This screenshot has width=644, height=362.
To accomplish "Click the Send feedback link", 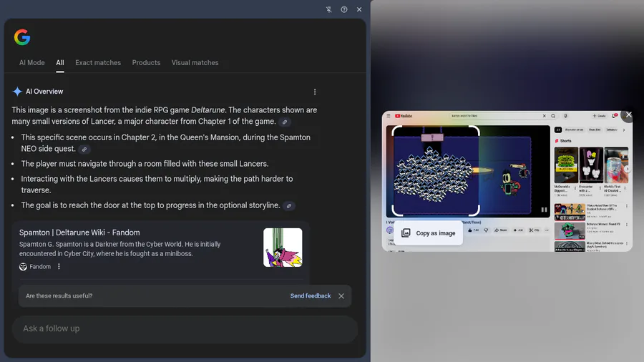I will tap(311, 296).
